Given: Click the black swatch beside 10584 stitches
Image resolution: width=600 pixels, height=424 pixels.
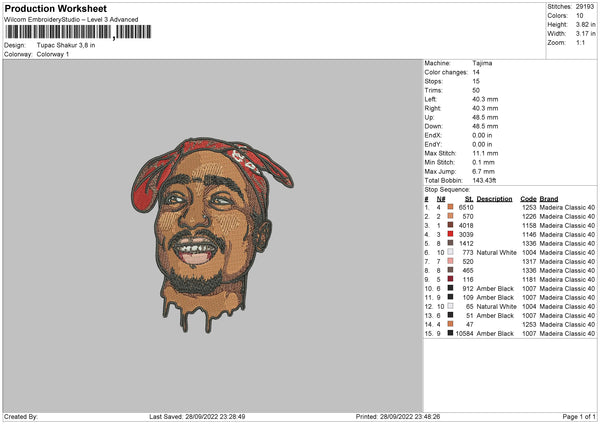Looking at the screenshot, I should (x=450, y=333).
